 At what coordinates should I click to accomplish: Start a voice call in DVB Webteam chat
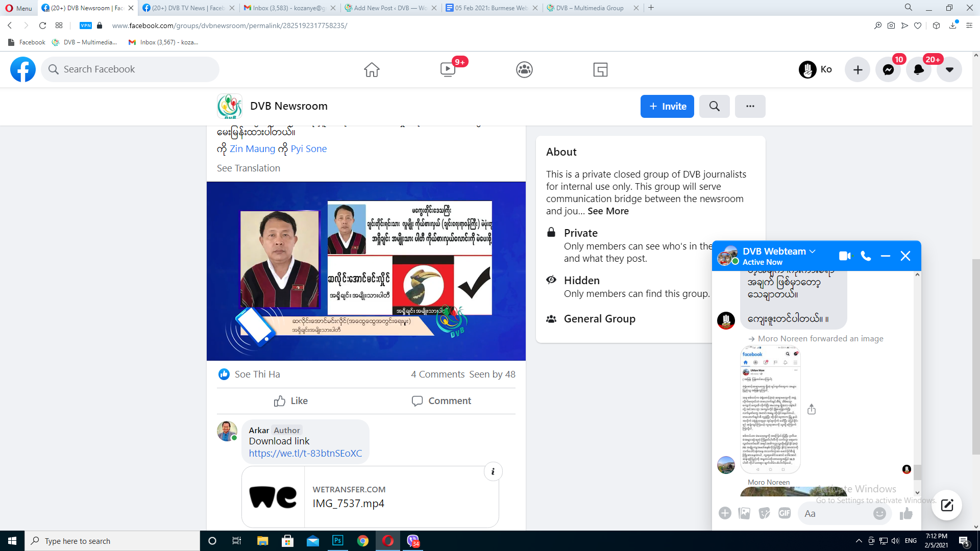[866, 256]
